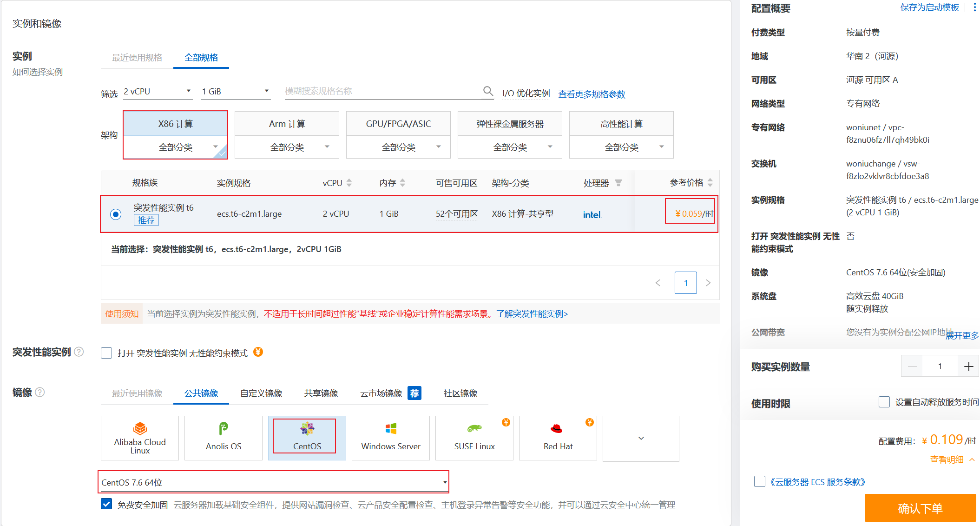Open the CentOS 7.6 64位 version dropdown
Viewport: 980px width, 526px height.
click(273, 482)
